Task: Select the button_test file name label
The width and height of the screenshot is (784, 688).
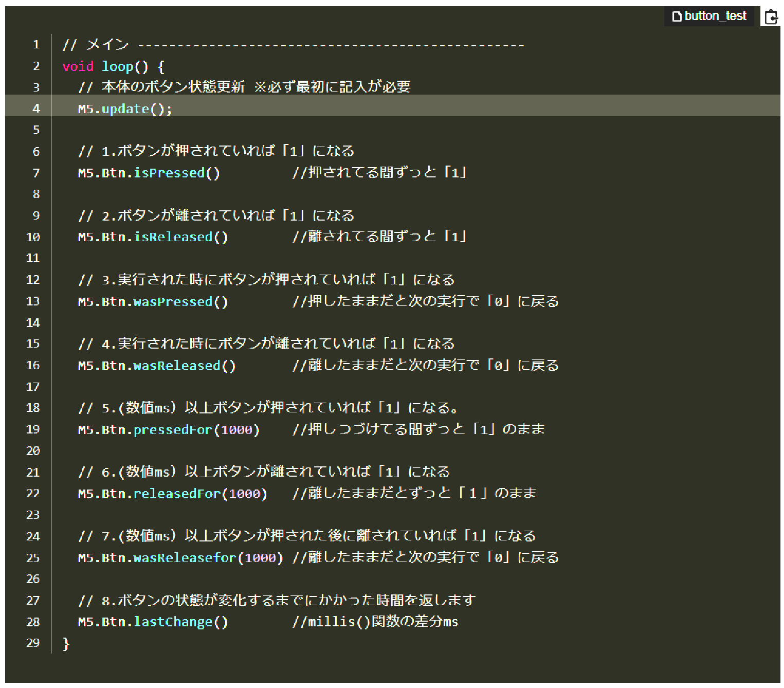Action: coord(715,16)
